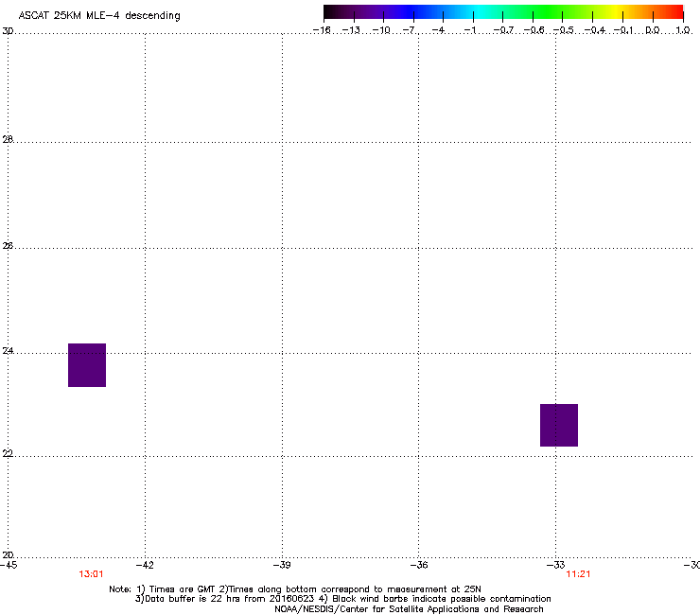
Task: Click the -0.5 value on the color scale
Action: coord(564,30)
